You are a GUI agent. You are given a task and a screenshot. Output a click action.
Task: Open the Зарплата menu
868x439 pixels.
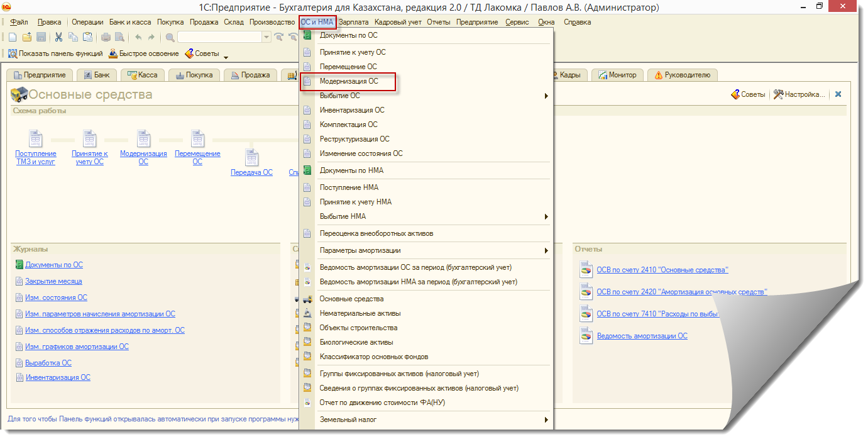pos(354,22)
